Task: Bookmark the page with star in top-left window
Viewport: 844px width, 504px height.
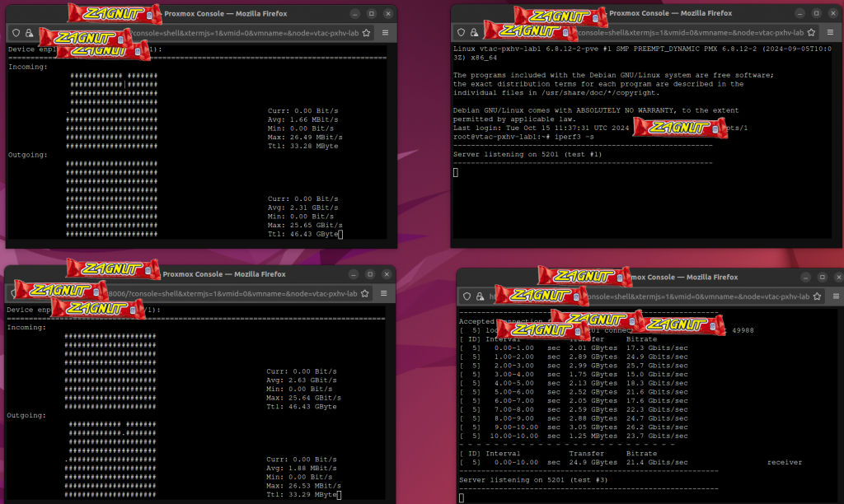Action: click(367, 33)
